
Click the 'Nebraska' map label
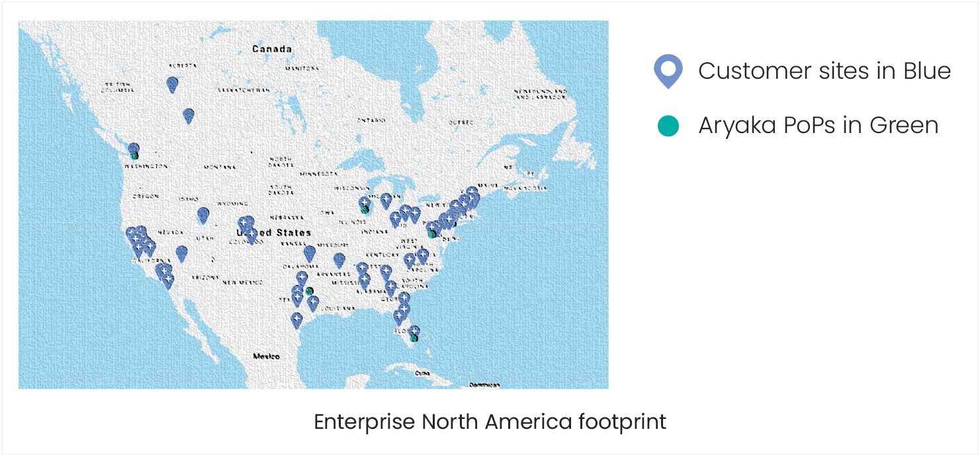(287, 217)
